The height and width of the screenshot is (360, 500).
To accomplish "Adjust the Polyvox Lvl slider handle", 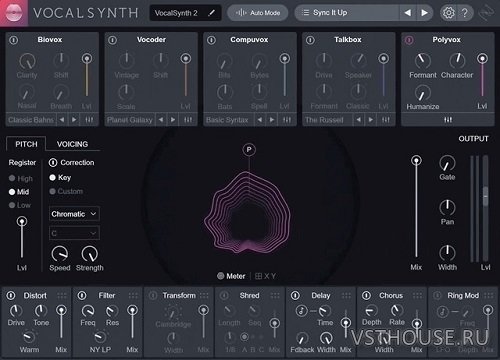I will 482,59.
